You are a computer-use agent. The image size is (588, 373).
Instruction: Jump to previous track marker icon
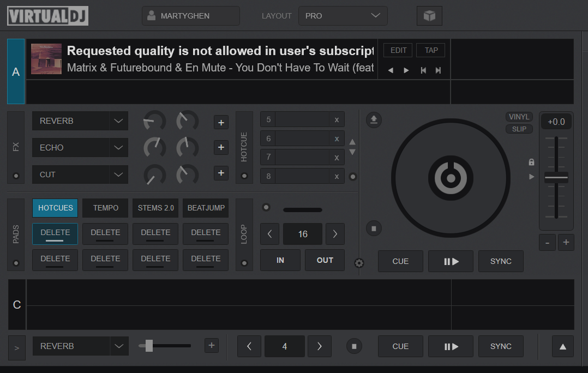(x=423, y=70)
